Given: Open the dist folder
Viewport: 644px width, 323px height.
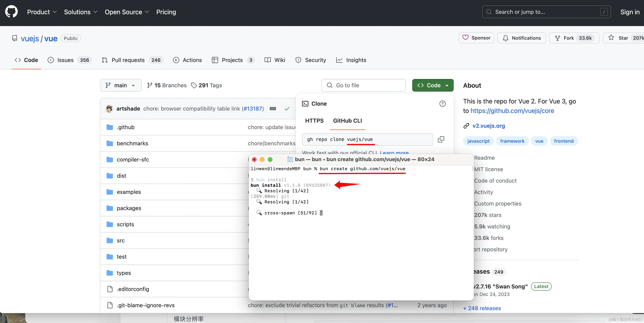Looking at the screenshot, I should point(121,176).
